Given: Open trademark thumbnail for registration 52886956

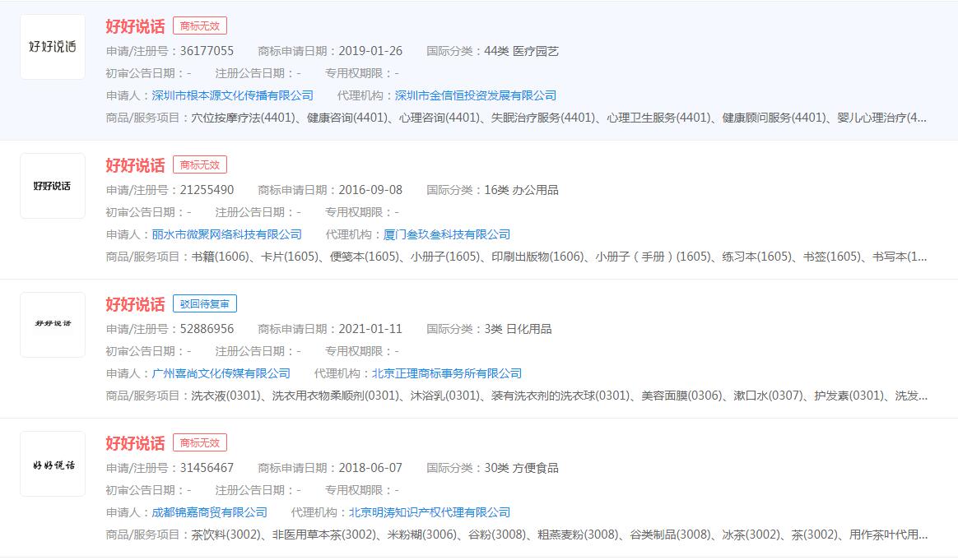Looking at the screenshot, I should 53,325.
